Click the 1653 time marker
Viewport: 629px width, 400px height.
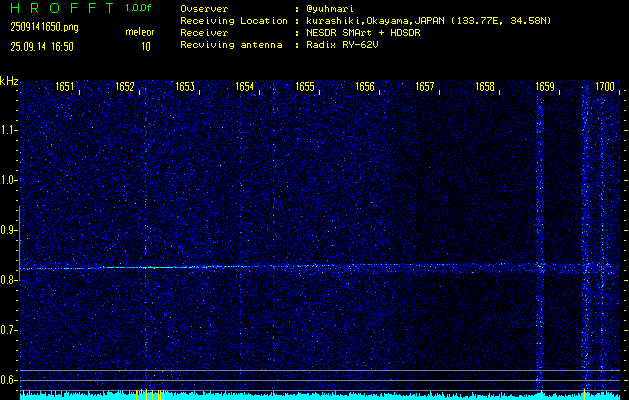click(x=185, y=87)
